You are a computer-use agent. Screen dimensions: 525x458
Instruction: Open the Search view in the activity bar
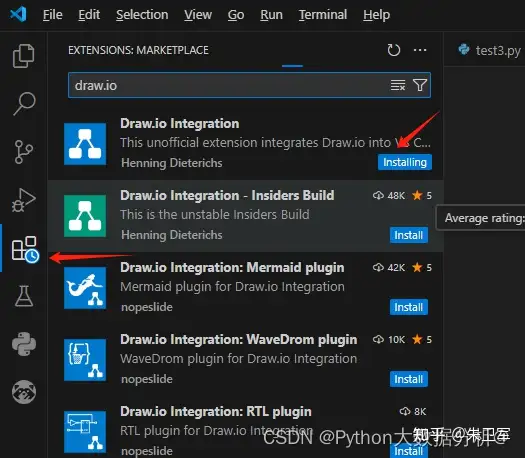[24, 104]
